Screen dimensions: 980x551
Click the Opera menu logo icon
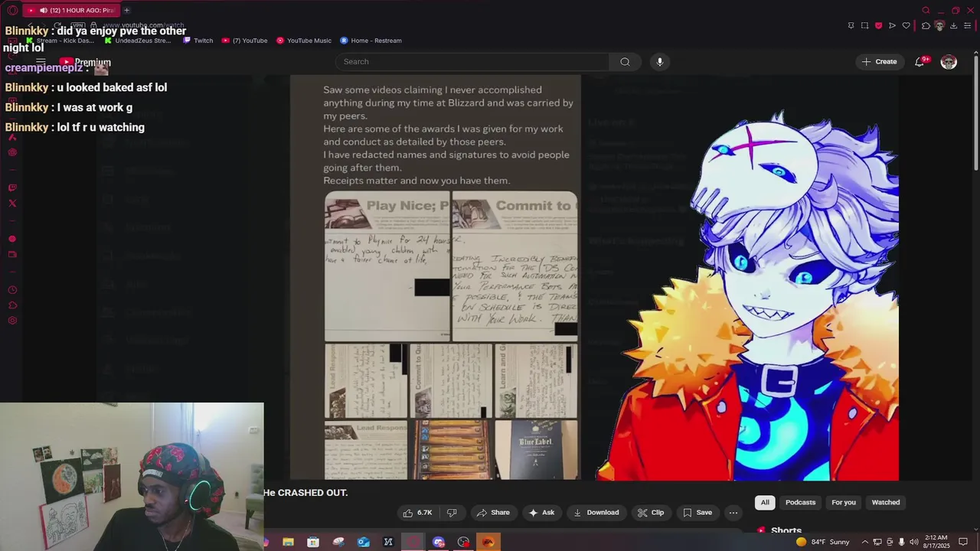(x=12, y=10)
